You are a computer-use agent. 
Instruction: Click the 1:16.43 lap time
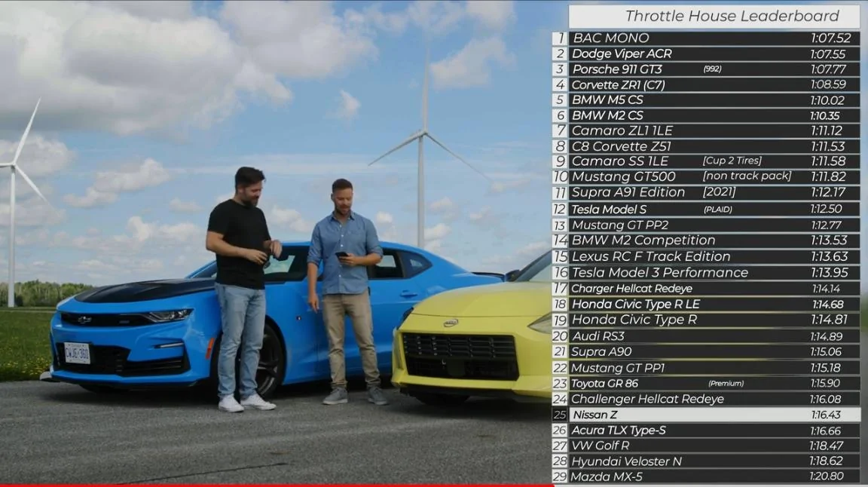tap(826, 415)
